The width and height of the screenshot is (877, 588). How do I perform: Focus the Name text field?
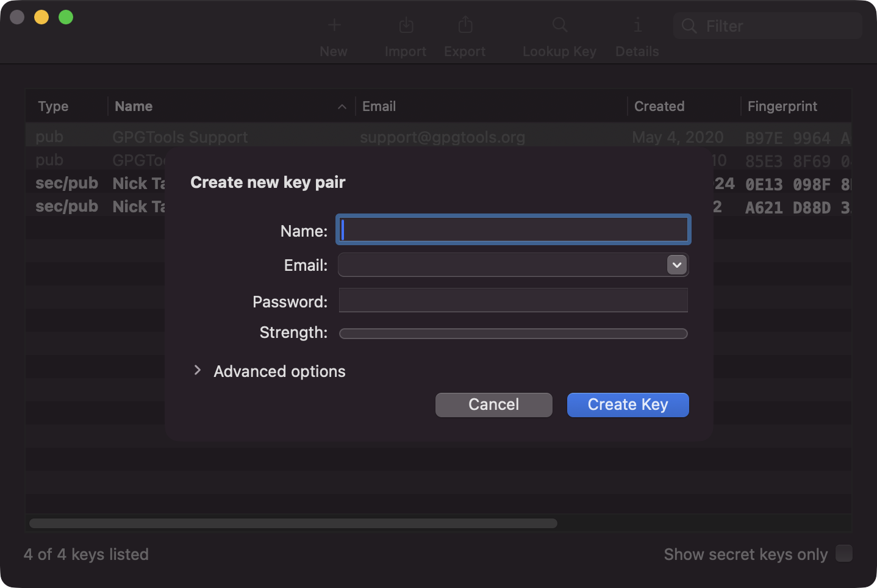click(x=513, y=230)
